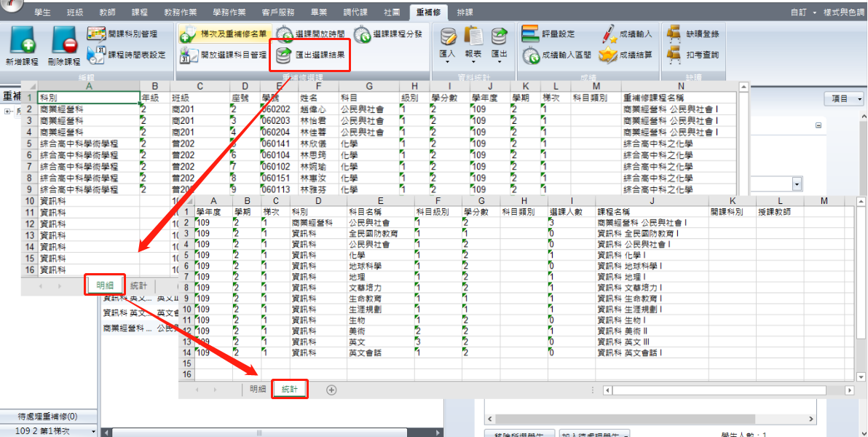Open 評量設定 evaluation settings

tap(549, 34)
